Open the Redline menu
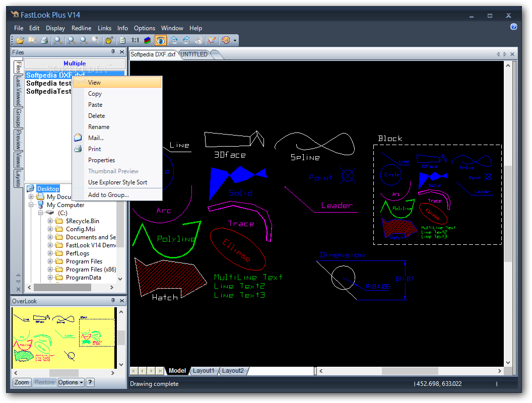Screen dimensions: 532x403 82,28
